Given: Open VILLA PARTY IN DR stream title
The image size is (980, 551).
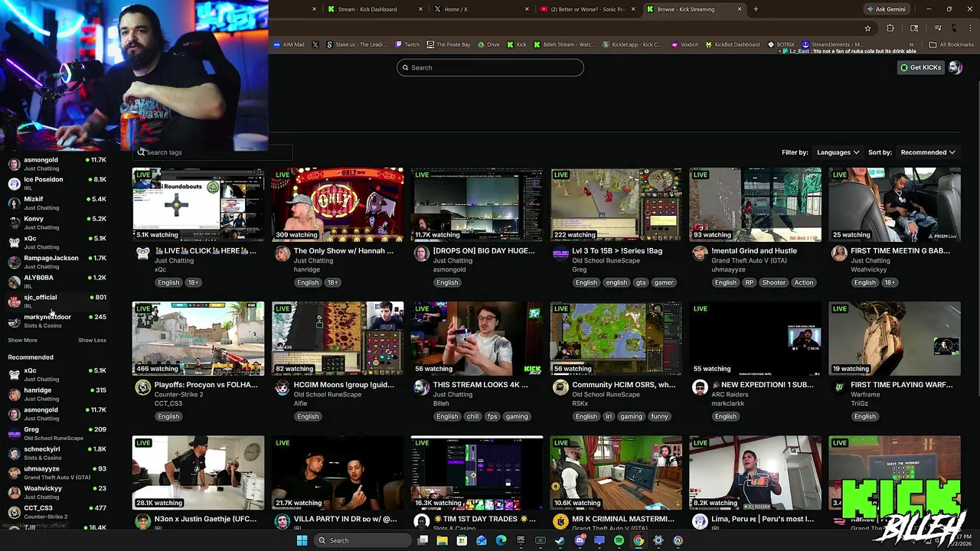Looking at the screenshot, I should 345,519.
